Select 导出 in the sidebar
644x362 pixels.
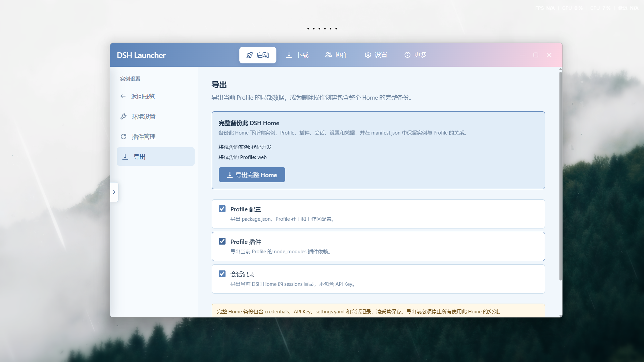click(x=156, y=157)
